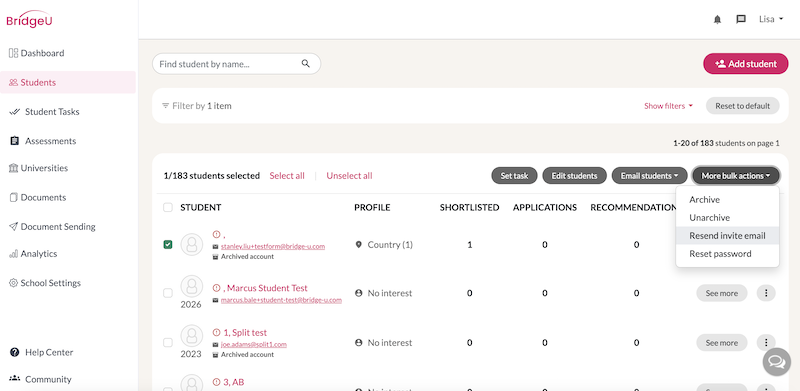This screenshot has width=800, height=391.
Task: Open the floating chat support bubble
Action: click(x=777, y=362)
